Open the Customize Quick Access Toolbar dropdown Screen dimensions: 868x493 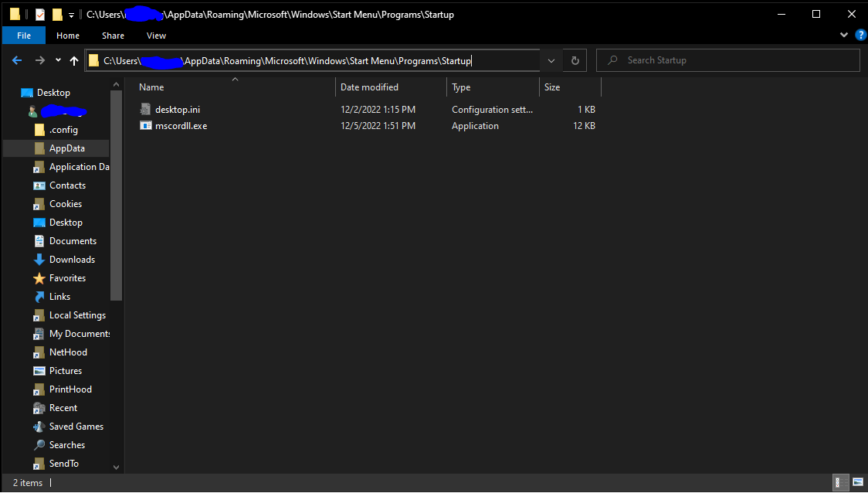71,15
